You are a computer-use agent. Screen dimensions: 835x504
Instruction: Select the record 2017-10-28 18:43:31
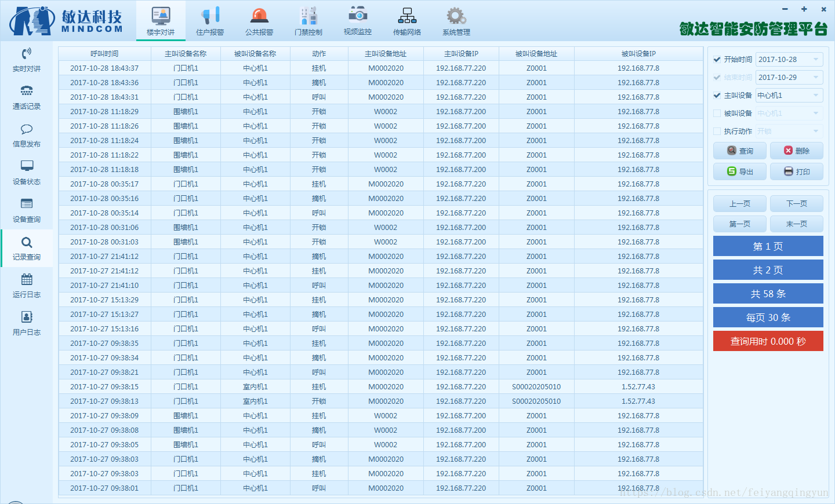click(x=380, y=97)
